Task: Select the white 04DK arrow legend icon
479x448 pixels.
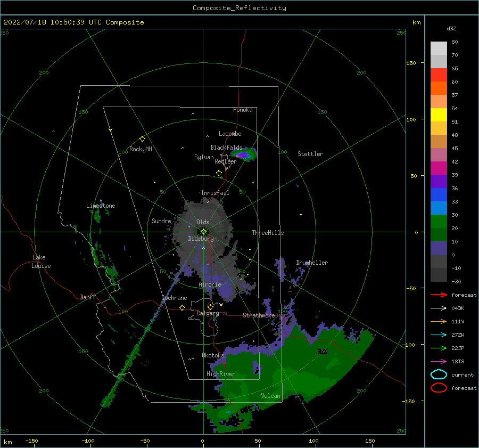Action: [x=439, y=308]
